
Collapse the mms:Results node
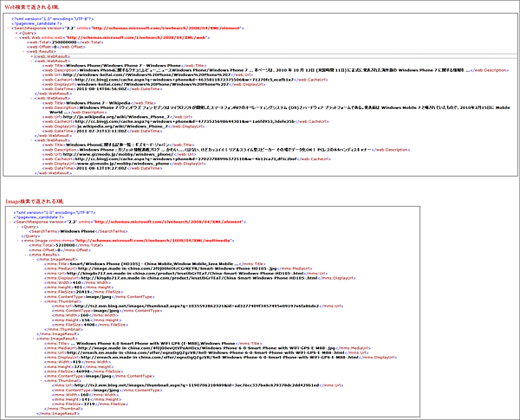[x=27, y=255]
